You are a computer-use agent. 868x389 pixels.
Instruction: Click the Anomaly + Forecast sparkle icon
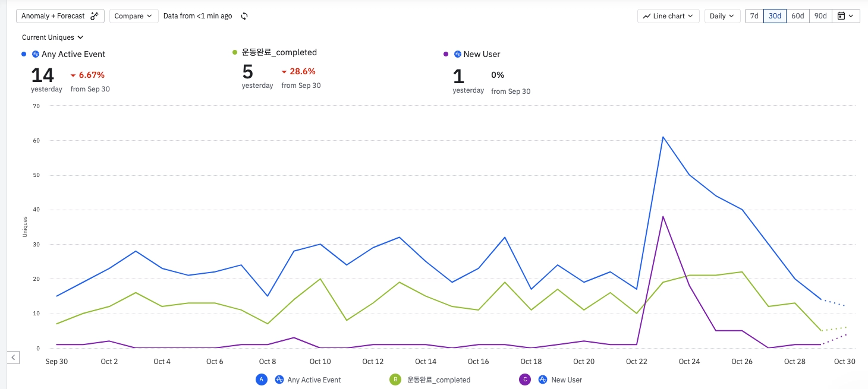[x=95, y=16]
